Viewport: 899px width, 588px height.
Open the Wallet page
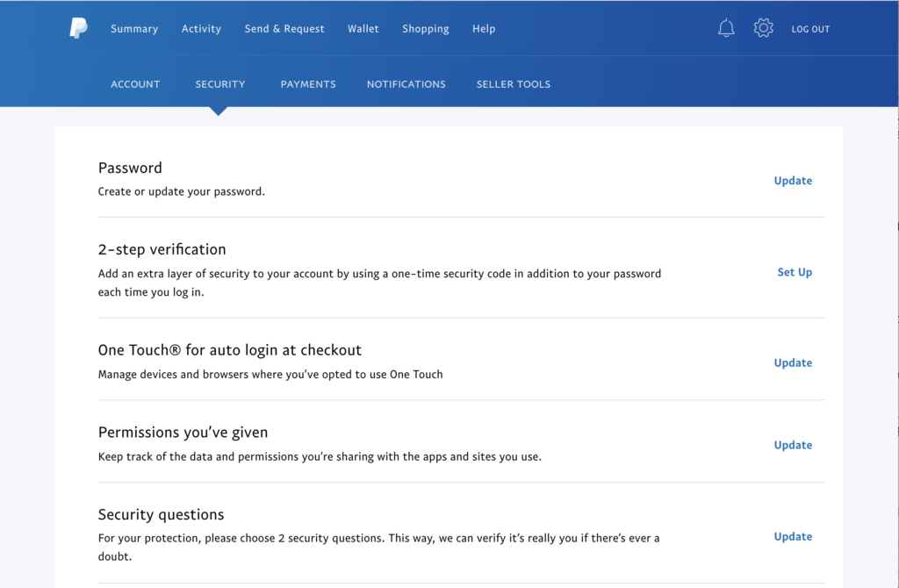coord(363,29)
